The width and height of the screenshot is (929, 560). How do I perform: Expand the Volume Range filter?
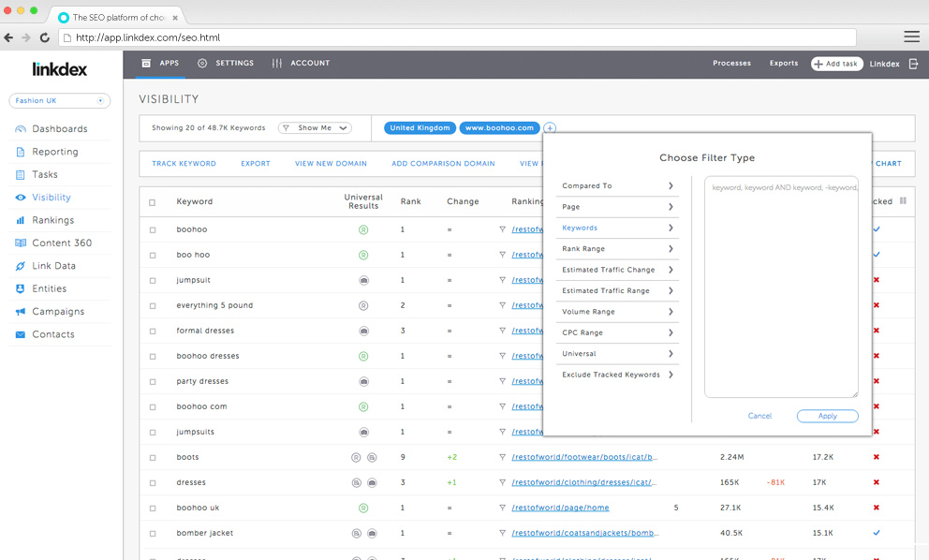[617, 312]
